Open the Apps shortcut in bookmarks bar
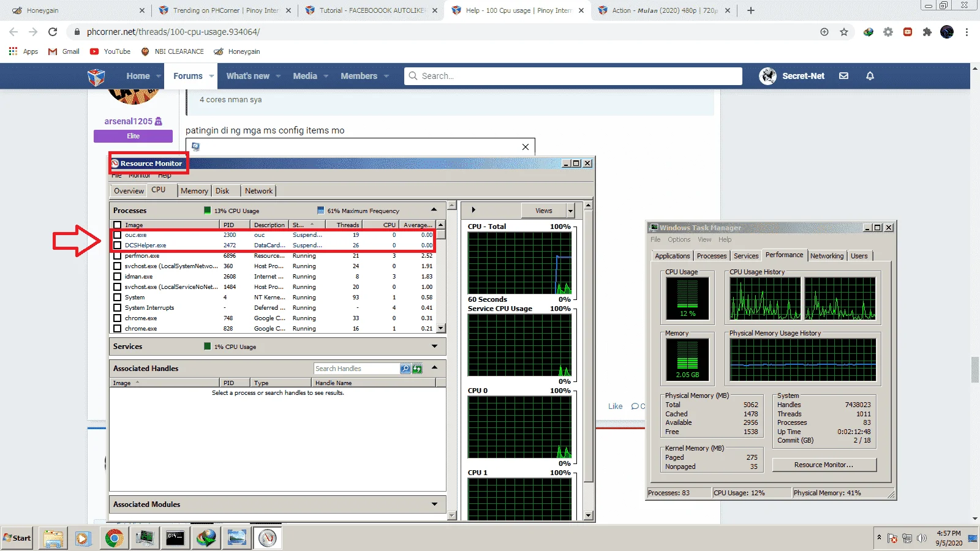Screen dimensions: 980x551 coord(23,51)
